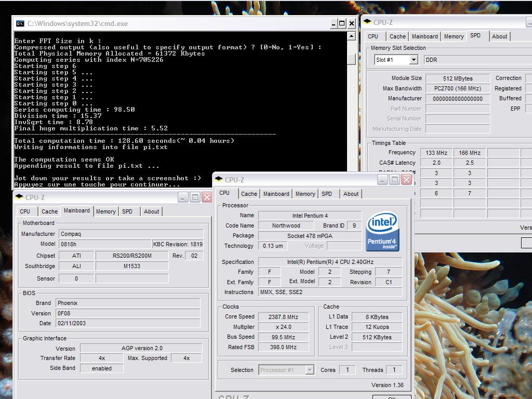Click the Package field Socket 478 mPGA
The image size is (532, 399).
pyautogui.click(x=310, y=236)
